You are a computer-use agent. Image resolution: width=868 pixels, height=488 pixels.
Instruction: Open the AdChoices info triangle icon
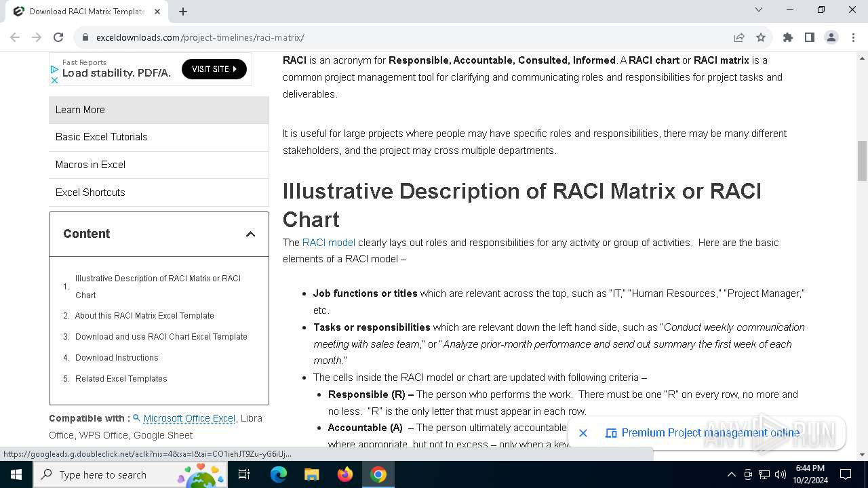click(x=55, y=69)
